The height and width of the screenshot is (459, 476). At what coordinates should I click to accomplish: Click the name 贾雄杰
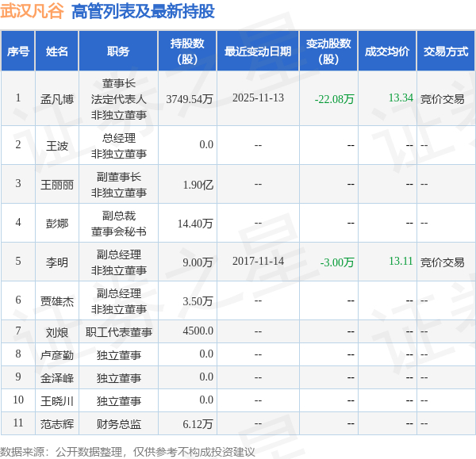57,301
